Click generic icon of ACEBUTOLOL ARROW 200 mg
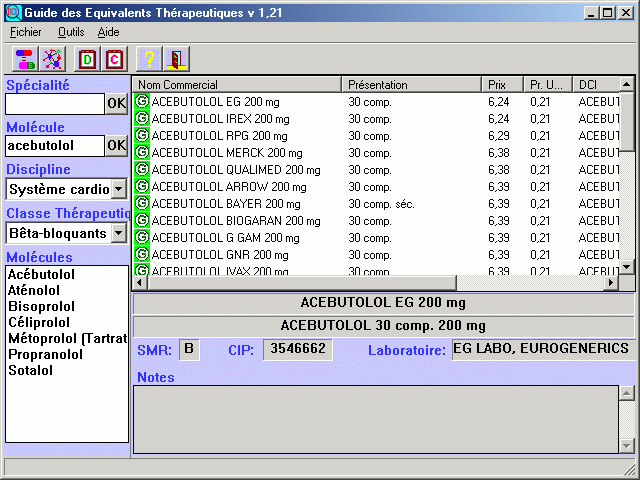The width and height of the screenshot is (640, 480). (142, 187)
